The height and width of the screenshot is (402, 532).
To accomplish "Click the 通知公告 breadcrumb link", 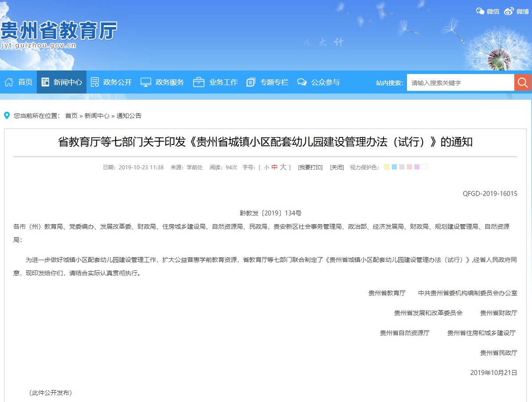I will pos(129,116).
